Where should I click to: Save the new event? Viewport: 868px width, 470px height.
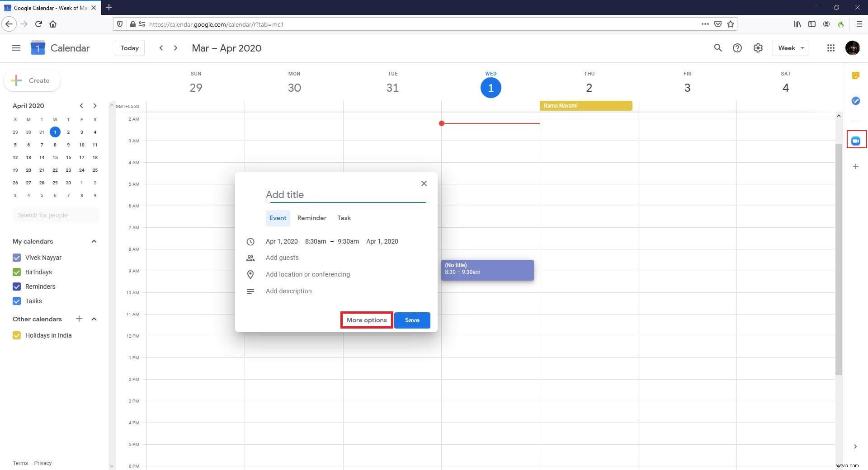(x=412, y=320)
